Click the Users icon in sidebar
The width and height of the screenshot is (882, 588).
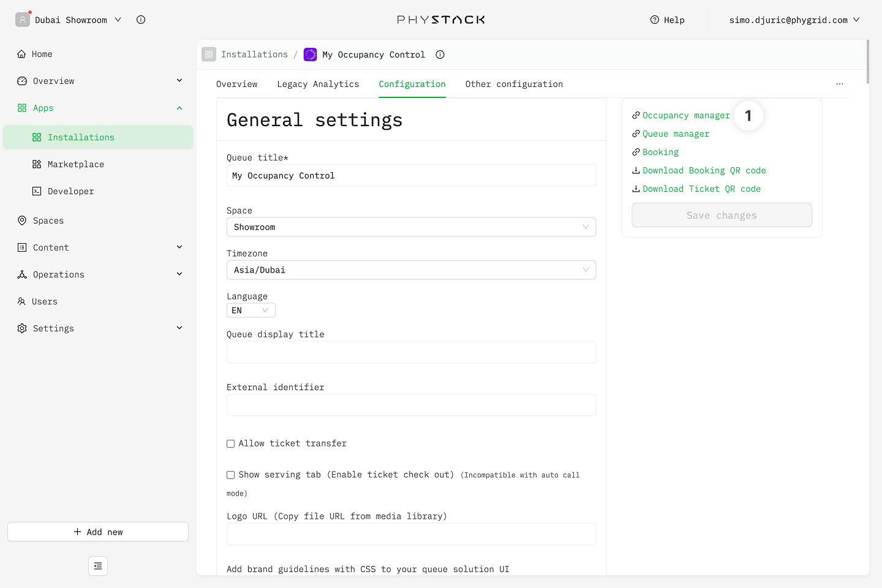click(21, 301)
